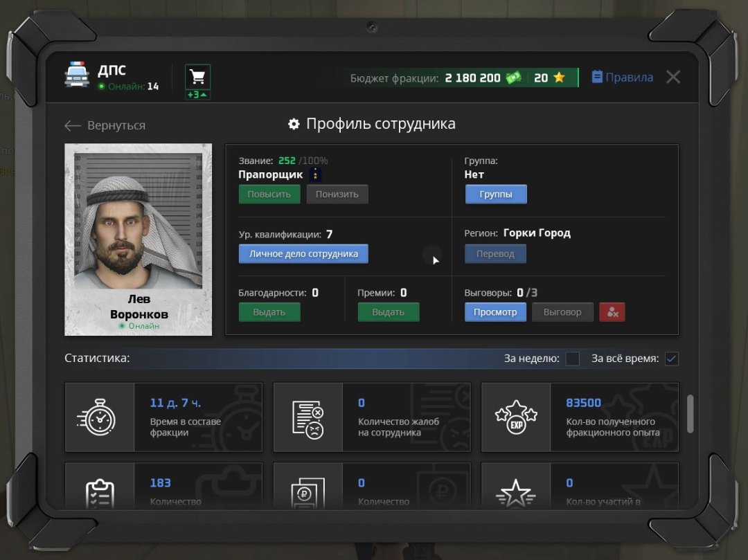Click the rank progress '252' value

pos(287,161)
